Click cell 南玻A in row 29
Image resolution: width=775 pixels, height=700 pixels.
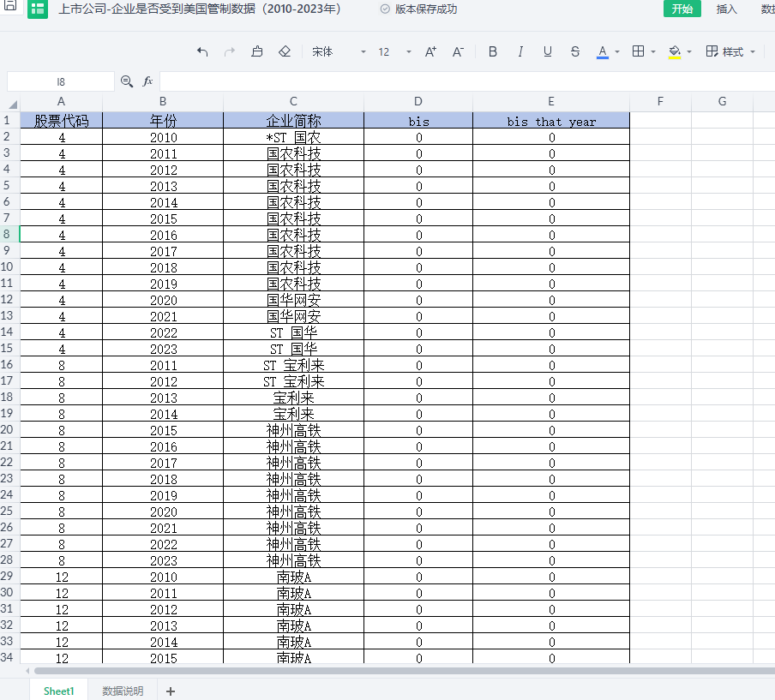click(293, 577)
